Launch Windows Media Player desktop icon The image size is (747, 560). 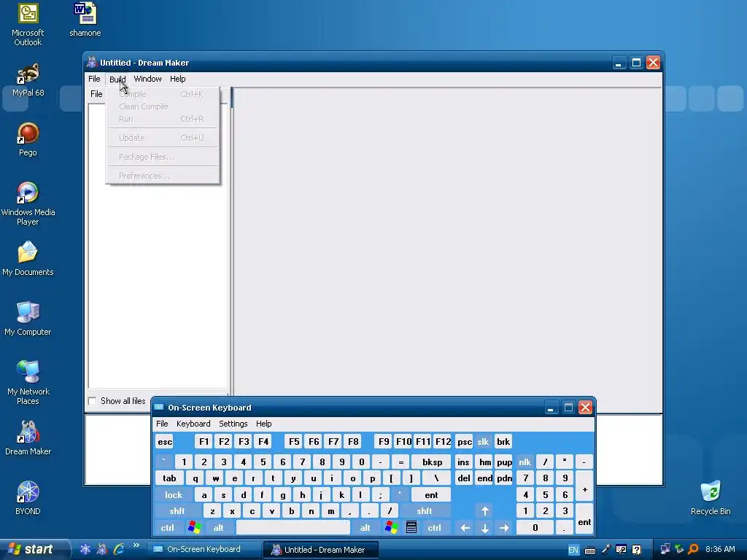28,203
